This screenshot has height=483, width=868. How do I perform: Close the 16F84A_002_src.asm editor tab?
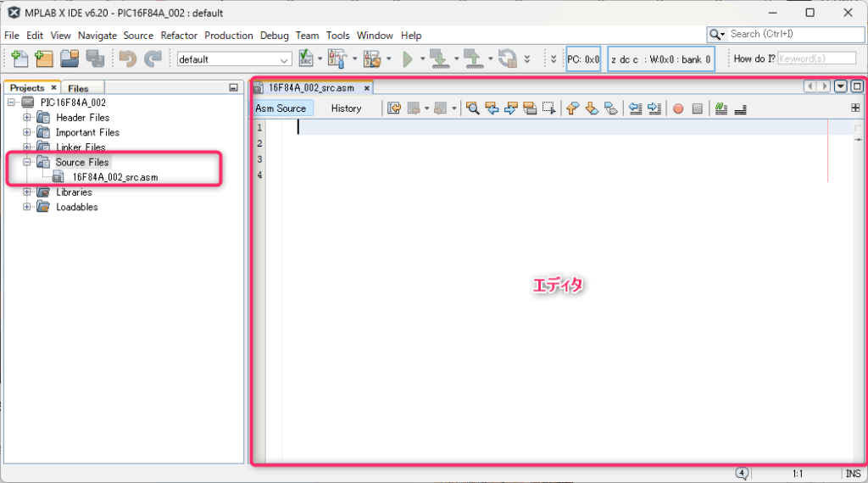click(366, 88)
